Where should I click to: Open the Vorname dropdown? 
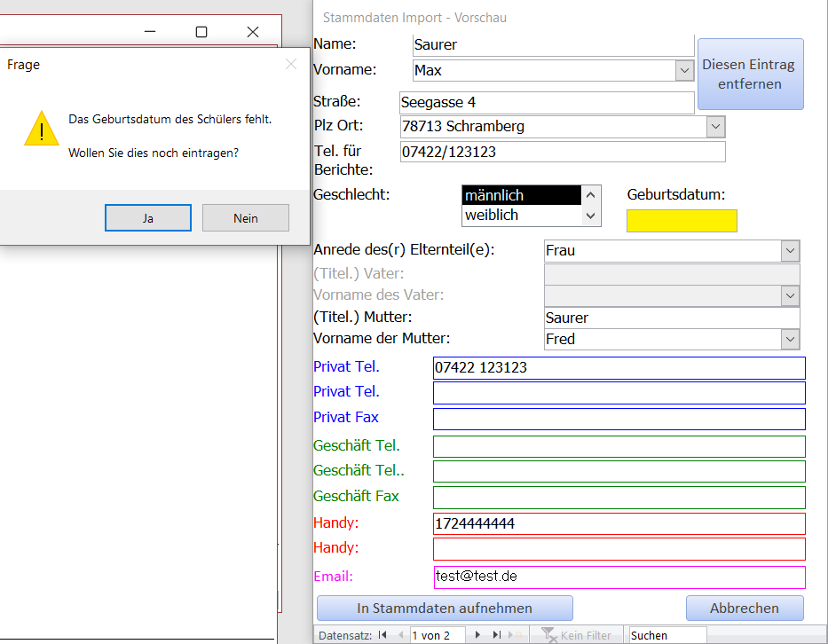[x=684, y=70]
